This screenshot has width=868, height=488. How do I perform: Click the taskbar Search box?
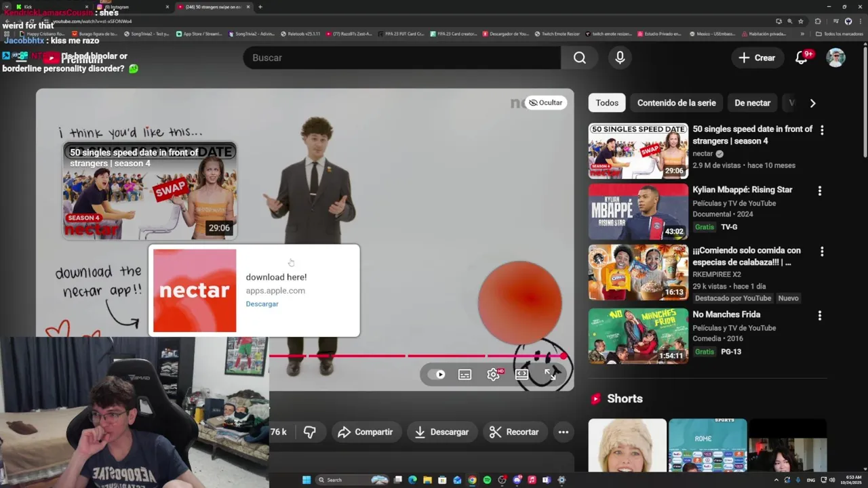click(x=353, y=480)
